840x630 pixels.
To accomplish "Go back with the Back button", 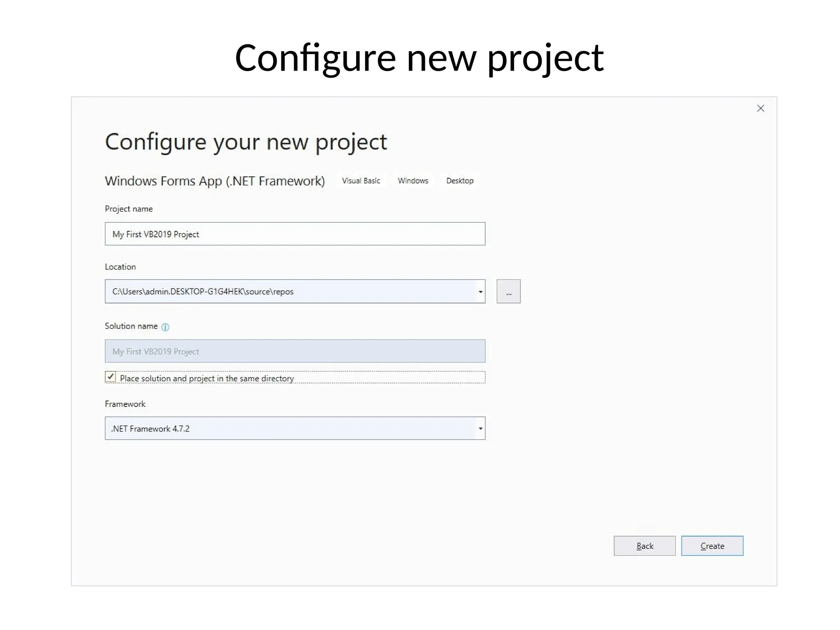I will 644,546.
